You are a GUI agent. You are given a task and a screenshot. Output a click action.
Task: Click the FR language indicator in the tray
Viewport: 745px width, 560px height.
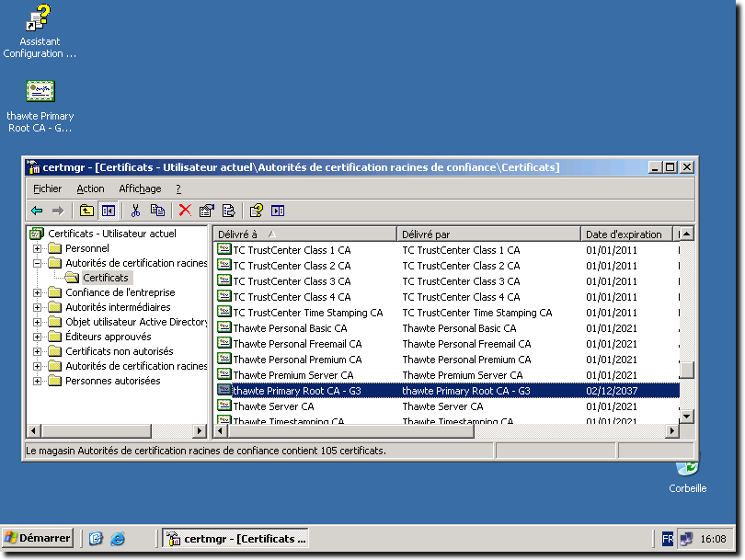coord(668,539)
